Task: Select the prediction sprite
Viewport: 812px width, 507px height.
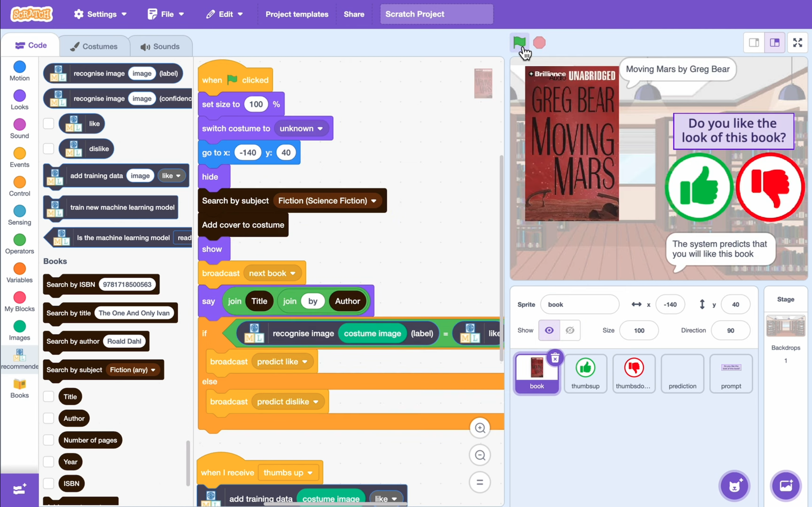Action: [682, 373]
